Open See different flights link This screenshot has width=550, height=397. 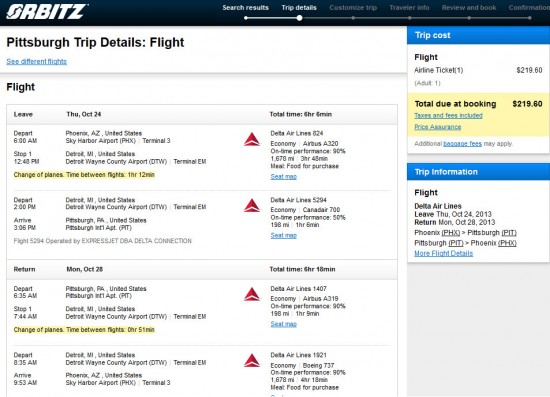pos(36,61)
